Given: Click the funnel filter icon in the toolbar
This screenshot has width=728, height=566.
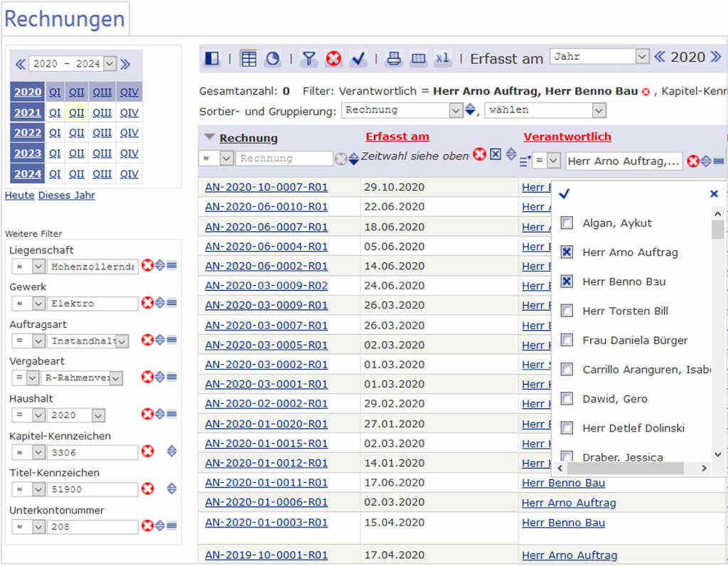Looking at the screenshot, I should point(309,59).
